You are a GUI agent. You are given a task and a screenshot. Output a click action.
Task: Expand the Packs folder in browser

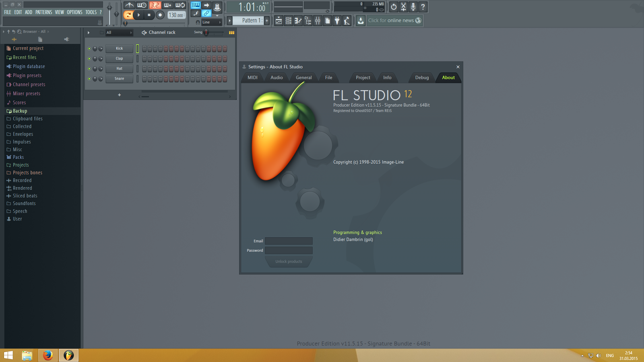coord(15,157)
